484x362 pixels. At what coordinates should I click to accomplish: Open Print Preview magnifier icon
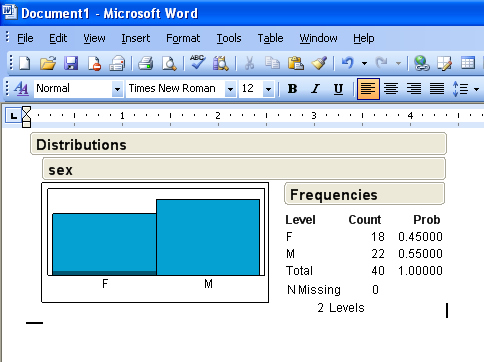tap(169, 63)
